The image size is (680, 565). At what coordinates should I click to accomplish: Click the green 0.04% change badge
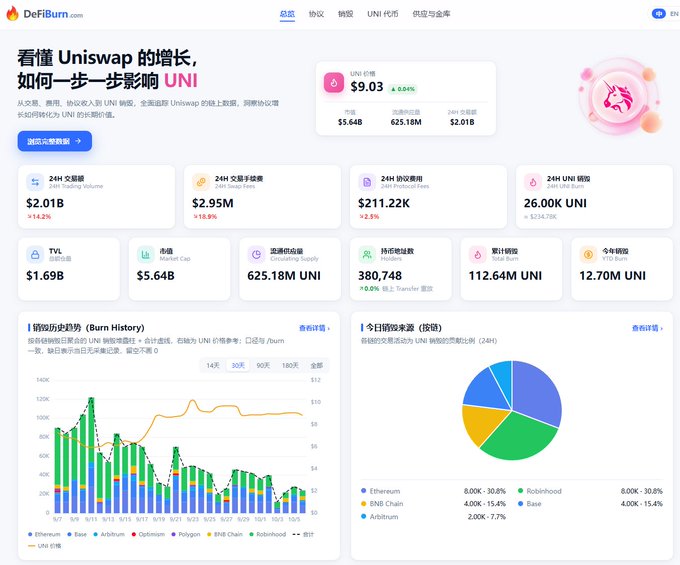pyautogui.click(x=403, y=89)
